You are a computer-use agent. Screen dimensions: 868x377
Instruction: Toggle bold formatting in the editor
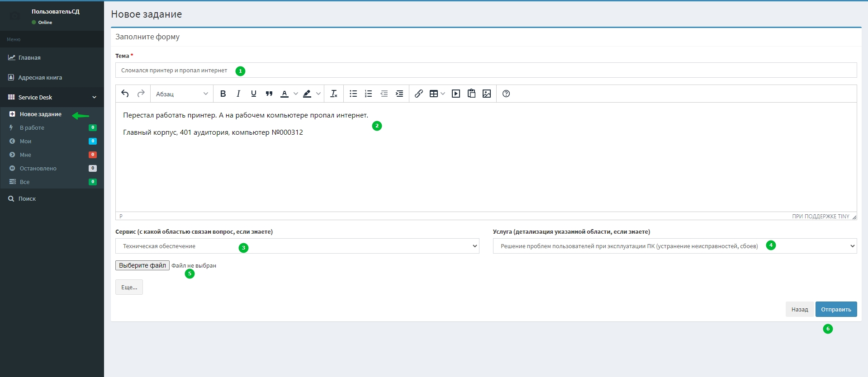click(x=223, y=94)
